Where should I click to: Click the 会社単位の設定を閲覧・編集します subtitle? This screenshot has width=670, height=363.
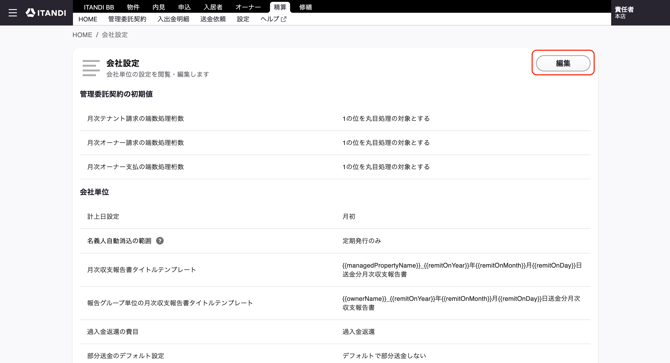158,74
